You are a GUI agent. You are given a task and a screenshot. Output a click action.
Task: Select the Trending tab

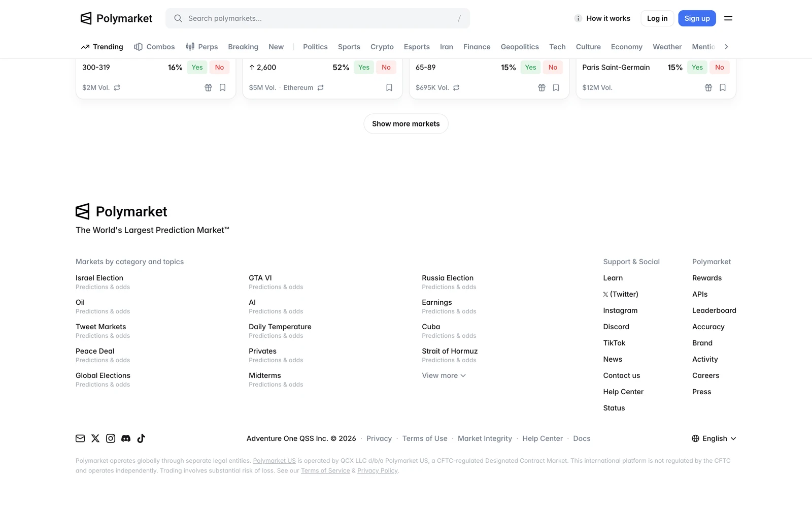coord(102,47)
